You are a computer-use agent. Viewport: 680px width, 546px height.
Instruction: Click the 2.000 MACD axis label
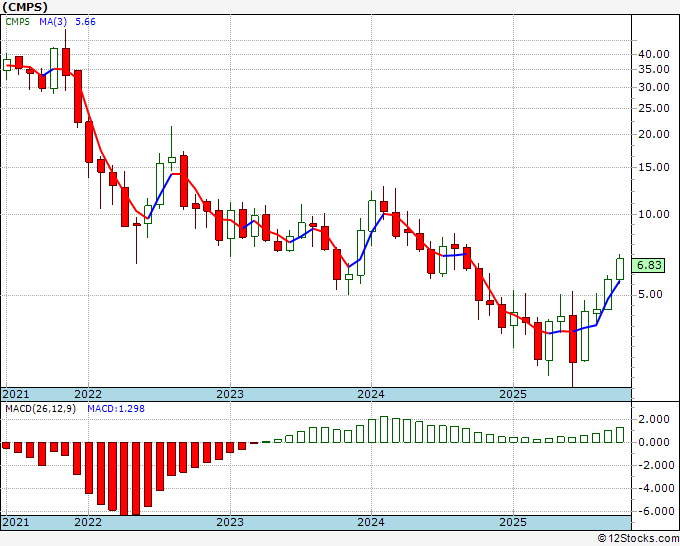pos(654,419)
